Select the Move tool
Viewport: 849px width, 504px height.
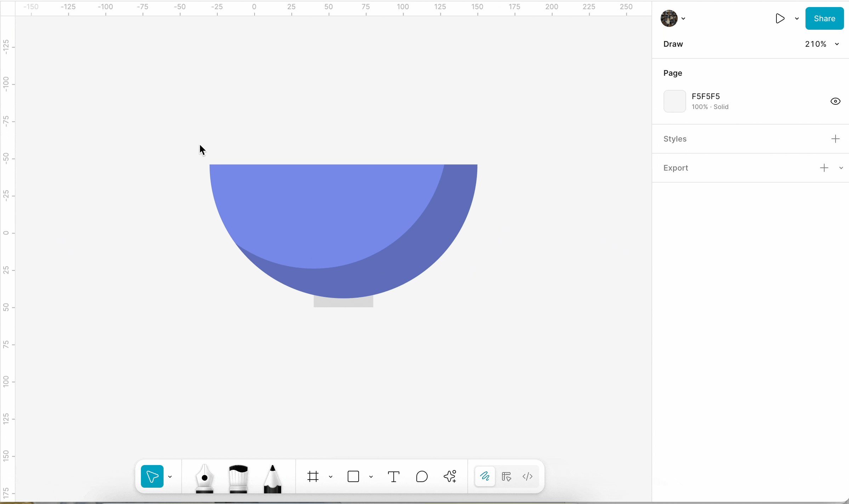pyautogui.click(x=152, y=476)
